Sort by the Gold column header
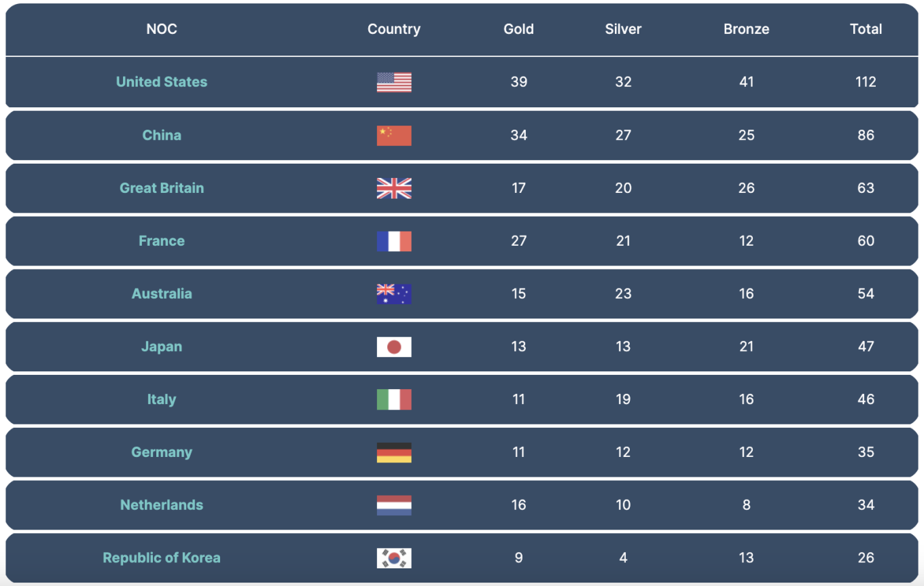The image size is (924, 586). click(518, 29)
